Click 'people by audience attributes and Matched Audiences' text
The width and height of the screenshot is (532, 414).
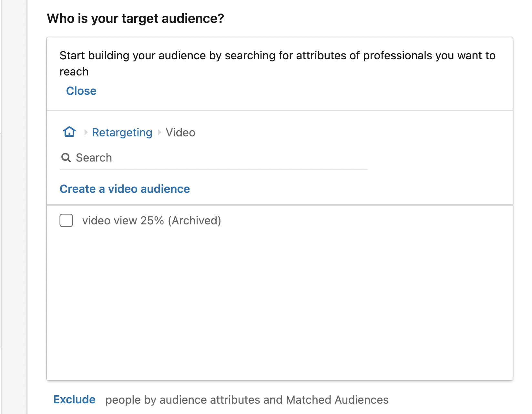247,400
